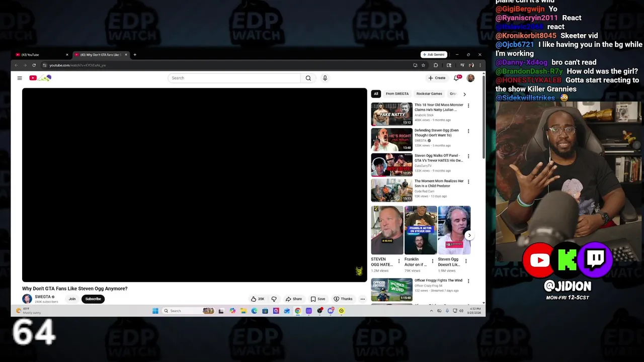This screenshot has height=362, width=644.
Task: Go back with the browser back arrow
Action: coord(16,65)
